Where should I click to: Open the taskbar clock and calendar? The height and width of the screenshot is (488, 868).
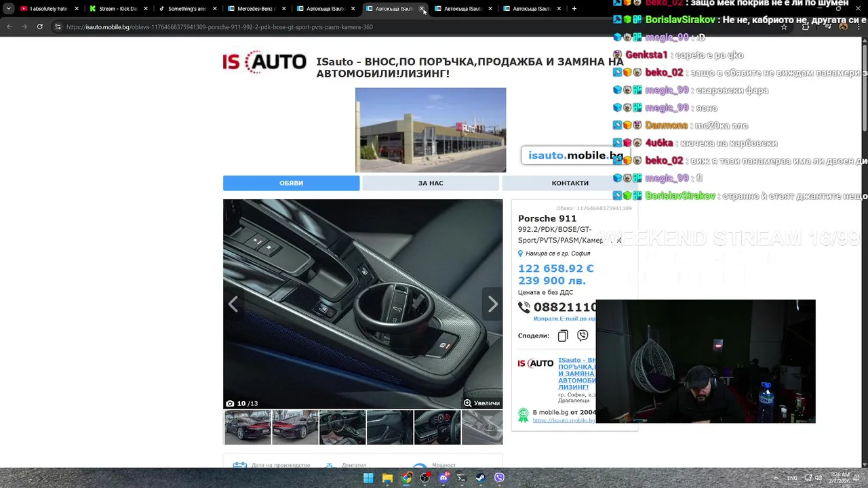[840, 478]
